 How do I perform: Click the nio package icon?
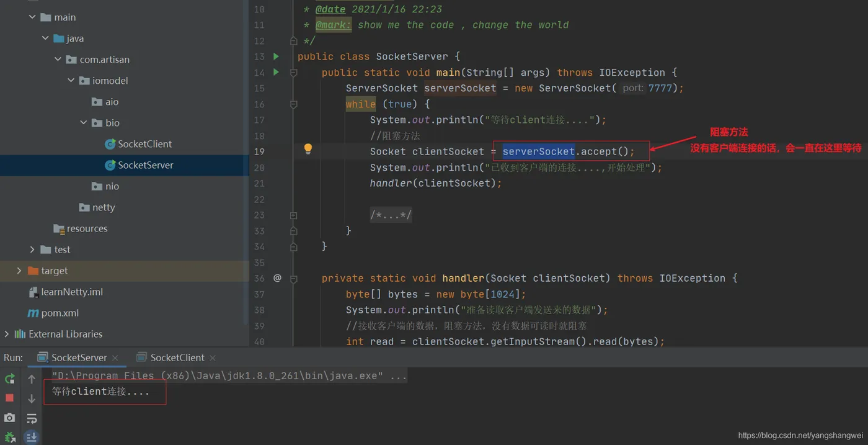point(97,186)
